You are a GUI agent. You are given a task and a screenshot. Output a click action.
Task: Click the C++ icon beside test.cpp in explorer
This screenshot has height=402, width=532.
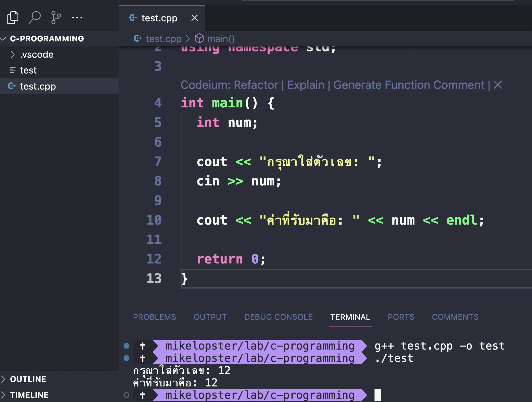pyautogui.click(x=12, y=86)
